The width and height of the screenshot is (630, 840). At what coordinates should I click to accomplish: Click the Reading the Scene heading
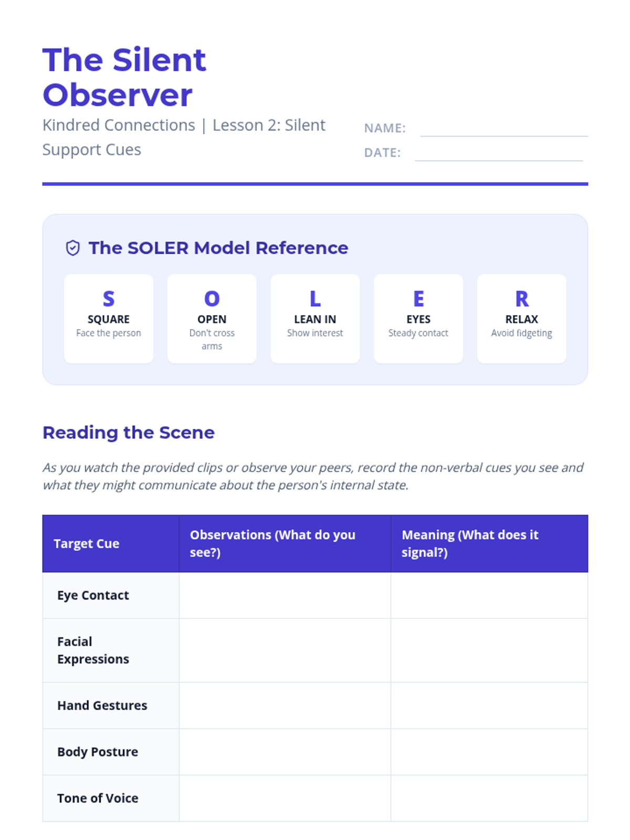(129, 433)
